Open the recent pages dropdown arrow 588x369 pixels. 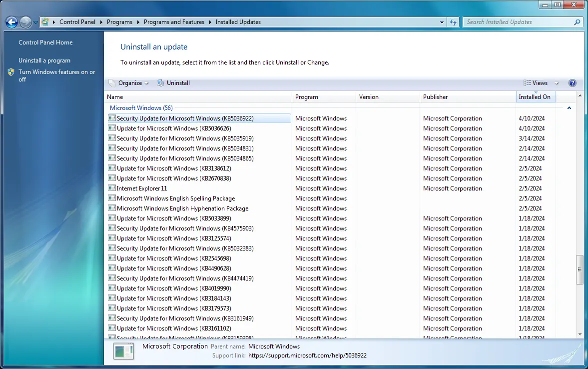pyautogui.click(x=35, y=22)
